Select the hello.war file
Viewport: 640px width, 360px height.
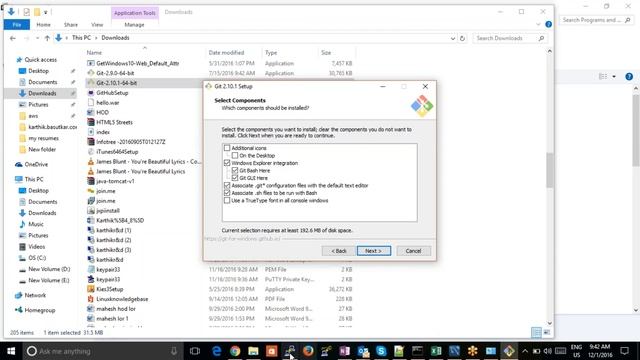[x=108, y=102]
